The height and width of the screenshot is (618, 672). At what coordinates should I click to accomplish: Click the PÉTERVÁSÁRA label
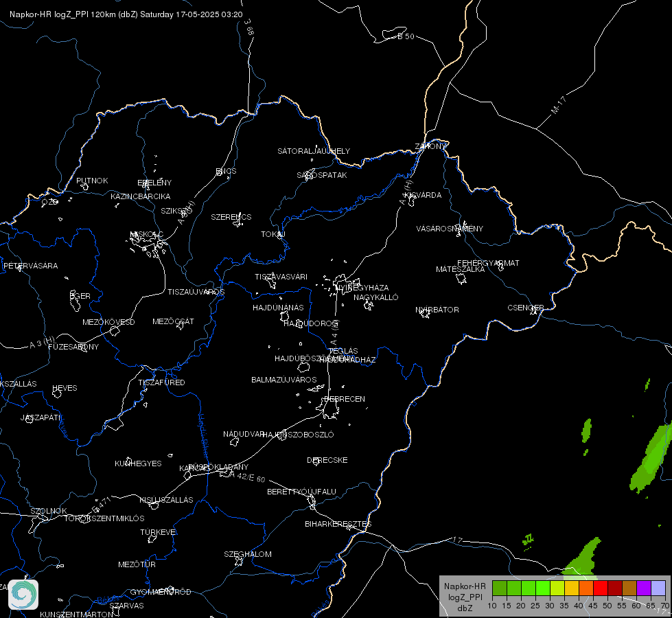pos(30,266)
